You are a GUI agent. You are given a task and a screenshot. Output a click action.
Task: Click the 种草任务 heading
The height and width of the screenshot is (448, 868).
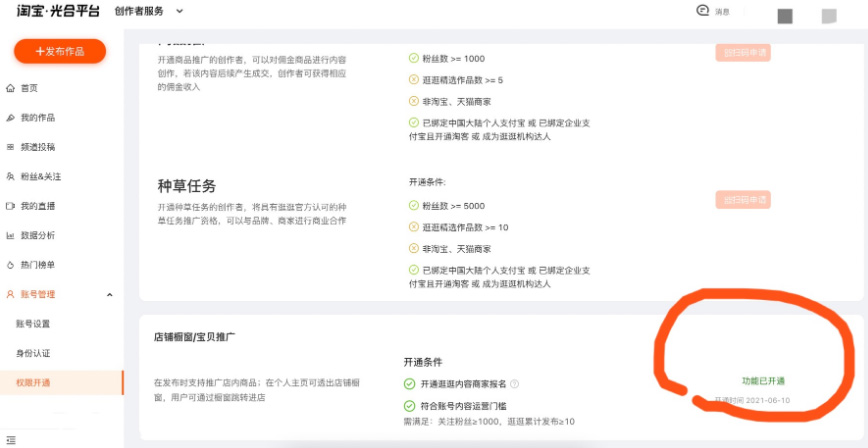[x=187, y=187]
